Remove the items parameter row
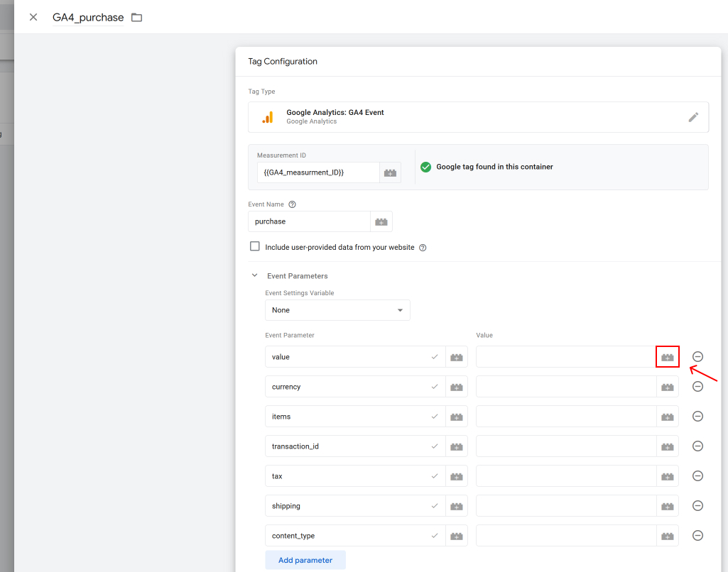 (698, 416)
